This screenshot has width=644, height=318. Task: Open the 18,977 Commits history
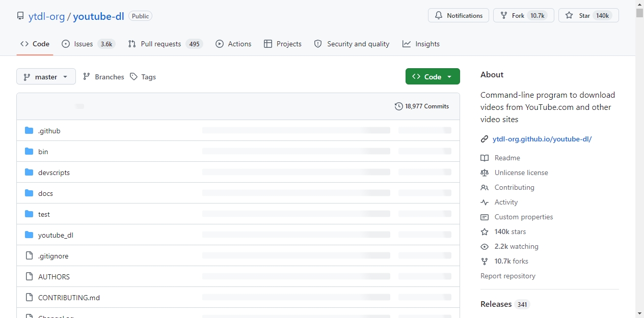422,106
